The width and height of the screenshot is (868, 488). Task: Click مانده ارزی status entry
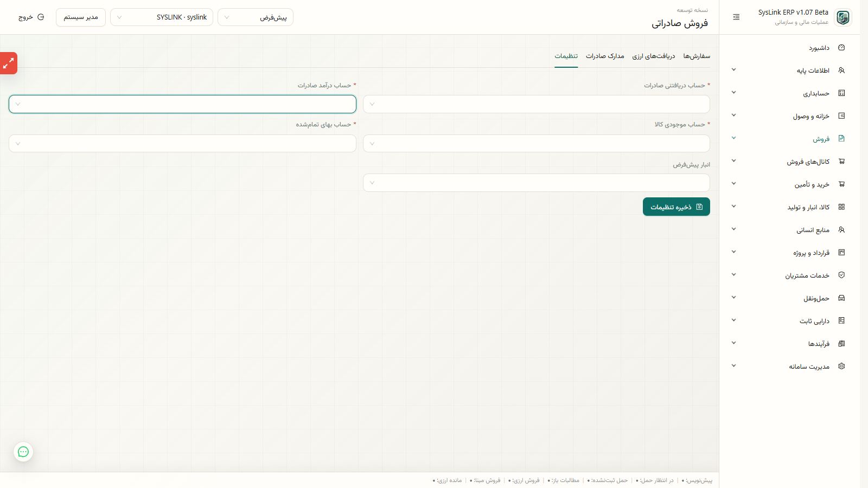pos(448,480)
